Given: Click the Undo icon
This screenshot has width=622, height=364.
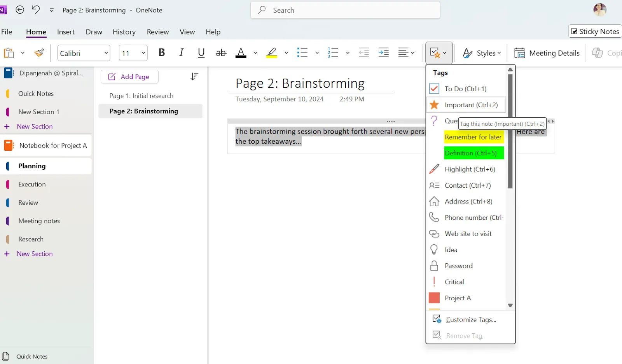Looking at the screenshot, I should click(36, 10).
